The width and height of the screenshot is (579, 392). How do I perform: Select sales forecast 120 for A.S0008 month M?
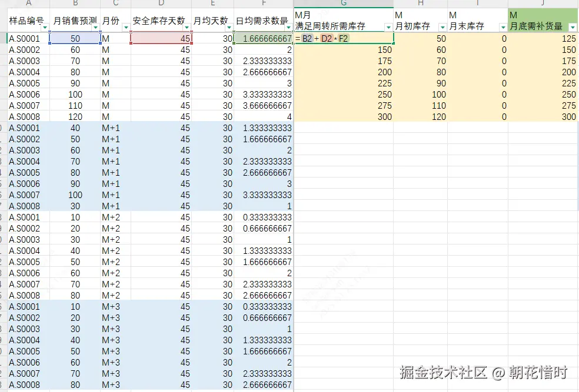coord(75,117)
